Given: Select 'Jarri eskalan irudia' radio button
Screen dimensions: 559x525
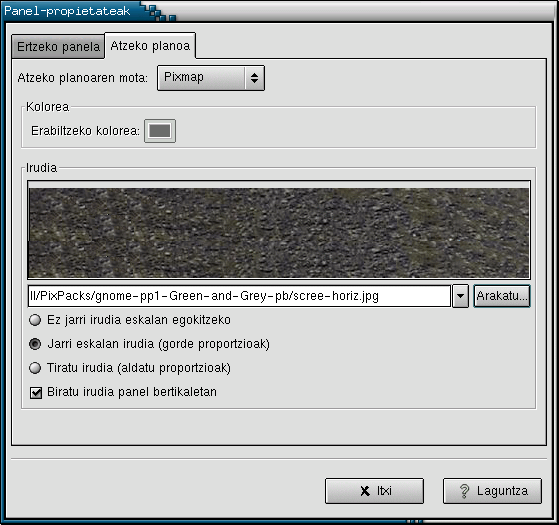Looking at the screenshot, I should click(x=35, y=344).
